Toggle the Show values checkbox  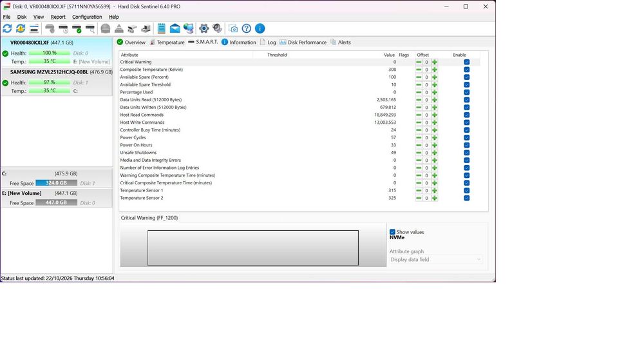(x=392, y=232)
